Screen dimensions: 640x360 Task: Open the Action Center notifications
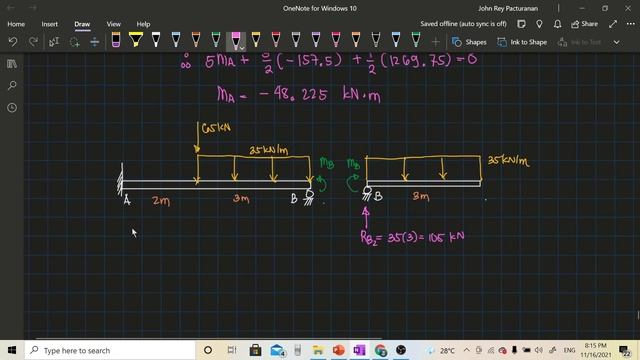[624, 351]
